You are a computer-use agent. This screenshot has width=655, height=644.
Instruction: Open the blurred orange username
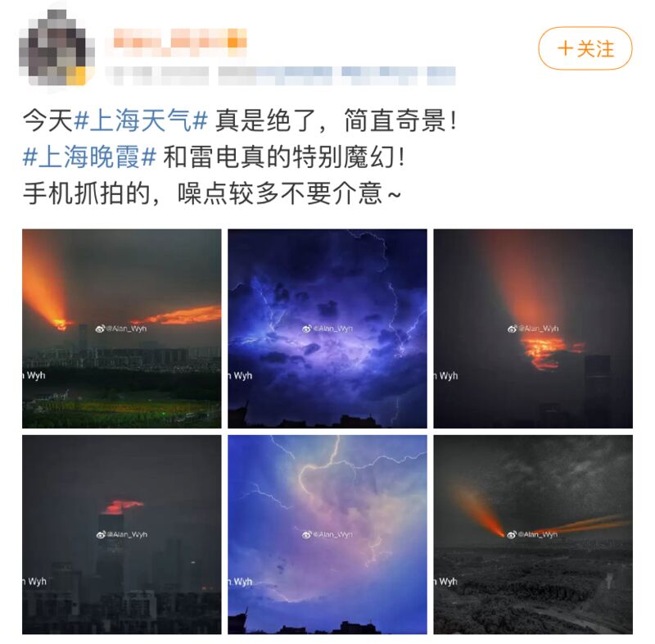(x=179, y=42)
